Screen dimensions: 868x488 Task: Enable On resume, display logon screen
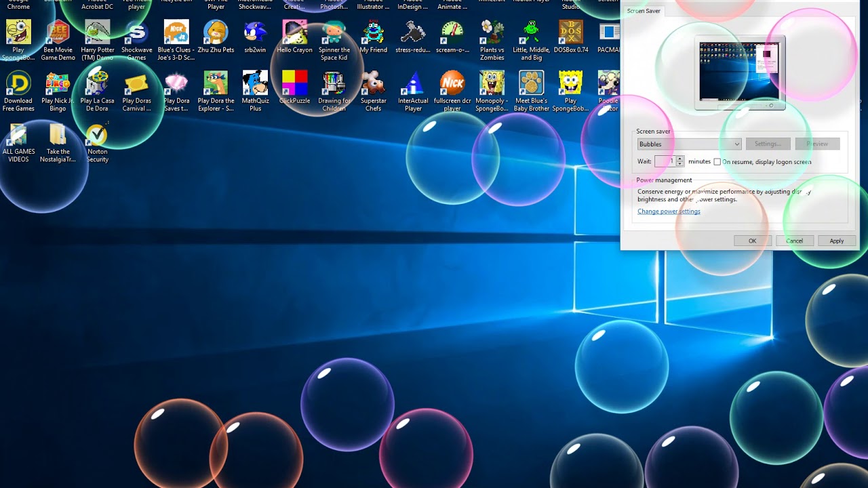tap(717, 162)
